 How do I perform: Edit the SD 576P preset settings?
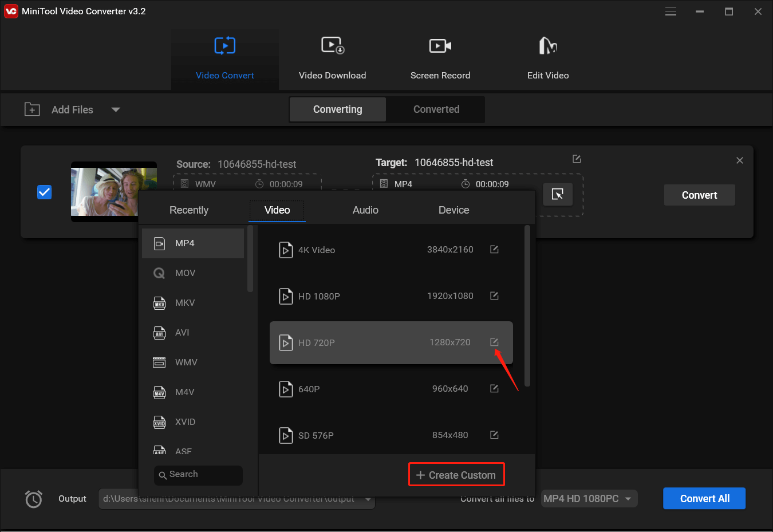click(x=494, y=435)
